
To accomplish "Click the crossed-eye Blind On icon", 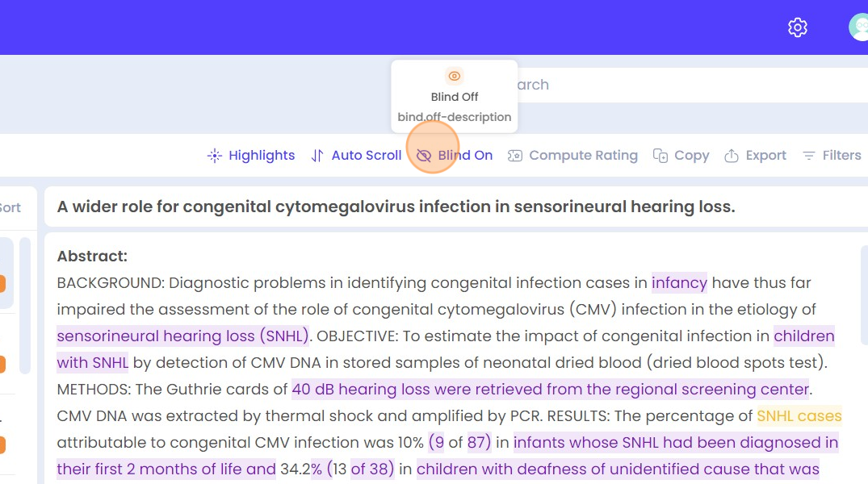I will coord(424,156).
